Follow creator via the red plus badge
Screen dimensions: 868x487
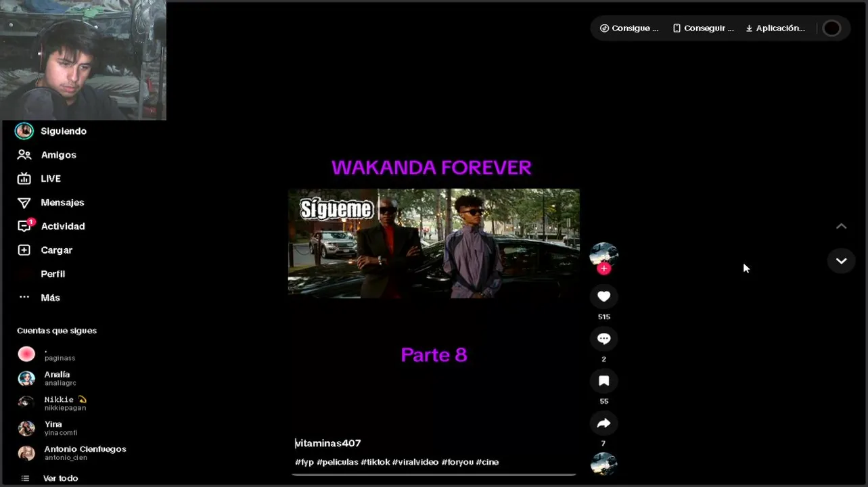(604, 269)
